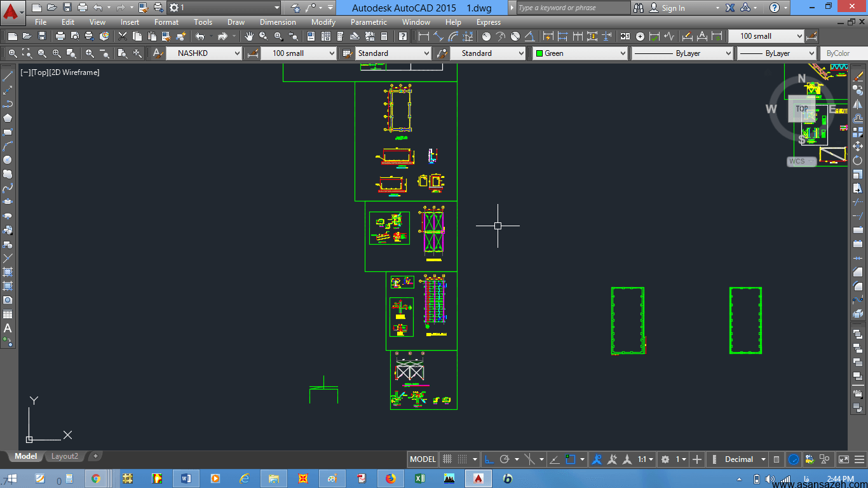Screen dimensions: 868x488
Task: Open the Dimension menu
Action: [278, 22]
